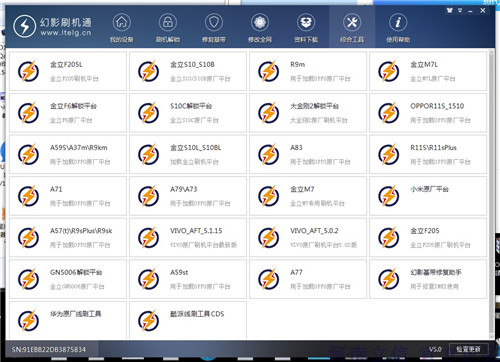Launch the 金立F205 factory flashing icon
The height and width of the screenshot is (362, 500).
[x=388, y=238]
